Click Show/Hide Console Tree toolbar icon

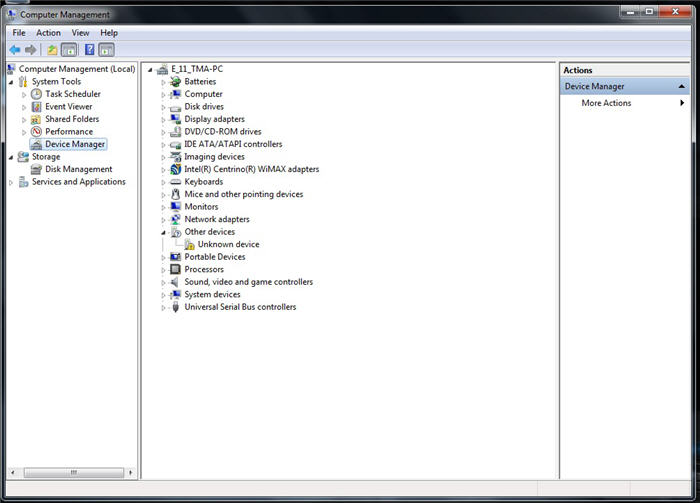coord(69,50)
